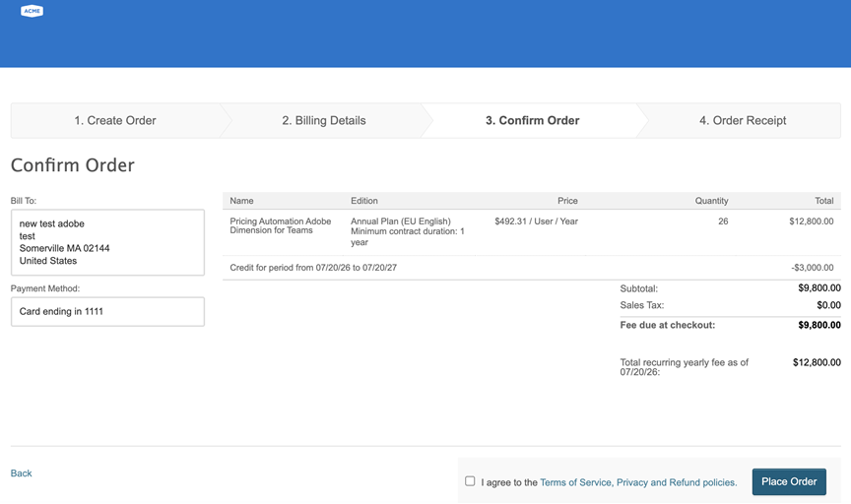Image resolution: width=851 pixels, height=504 pixels.
Task: Select the 3. Confirm Order step
Action: tap(532, 120)
